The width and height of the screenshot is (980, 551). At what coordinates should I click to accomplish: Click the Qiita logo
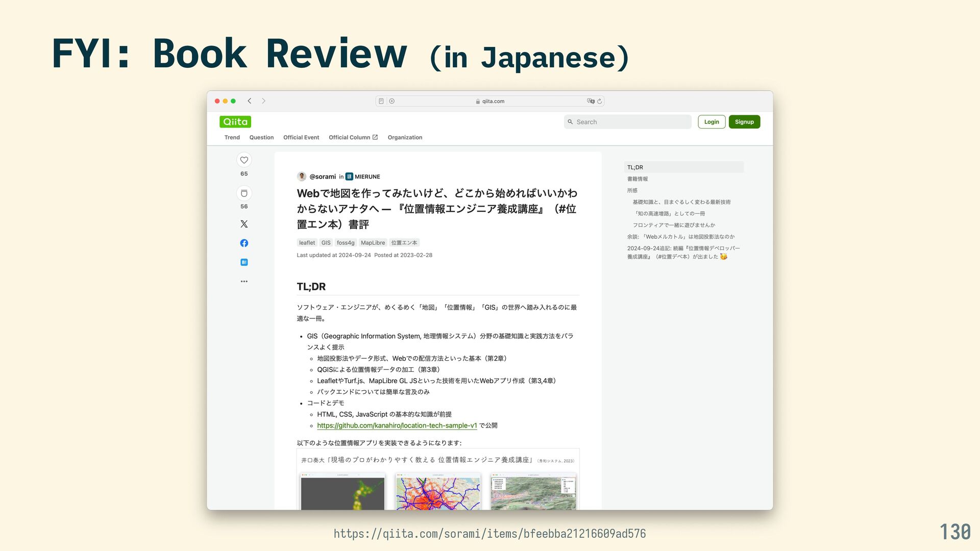(235, 122)
